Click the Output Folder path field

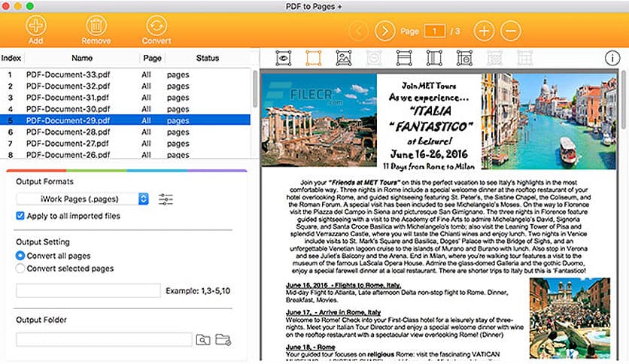[105, 339]
